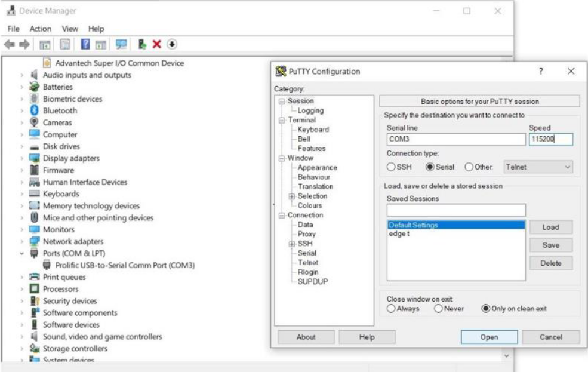Select the Other connection type radio button
The width and height of the screenshot is (588, 372).
[x=469, y=167]
